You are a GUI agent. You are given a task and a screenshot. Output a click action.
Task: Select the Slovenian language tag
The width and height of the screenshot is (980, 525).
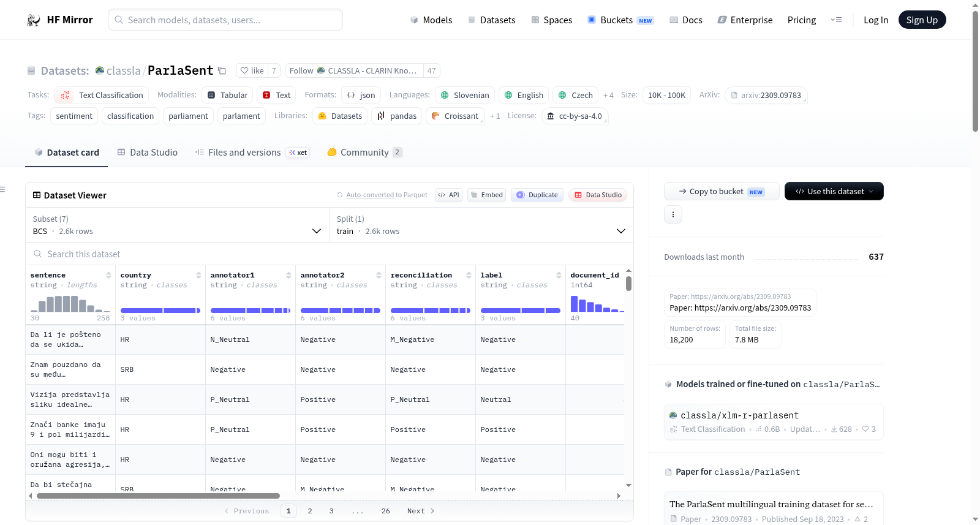click(x=465, y=96)
